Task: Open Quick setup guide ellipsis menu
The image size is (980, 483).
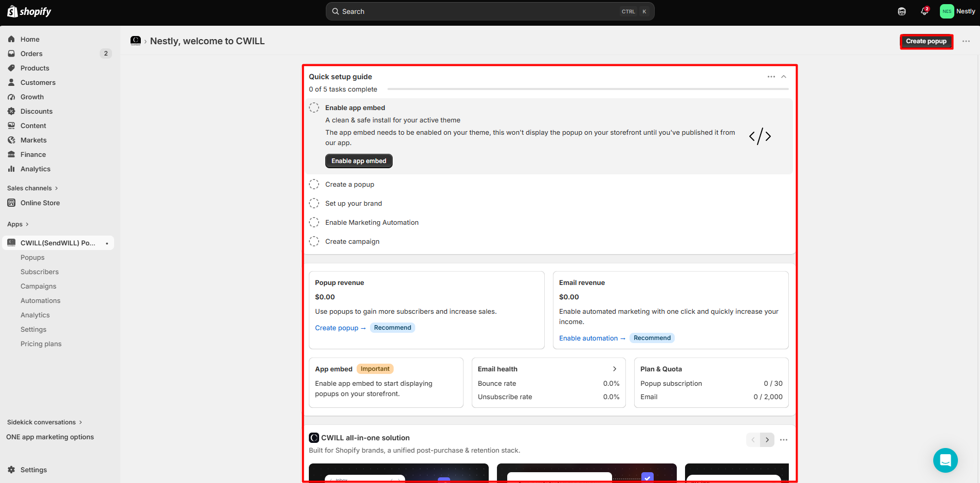Action: pyautogui.click(x=771, y=77)
